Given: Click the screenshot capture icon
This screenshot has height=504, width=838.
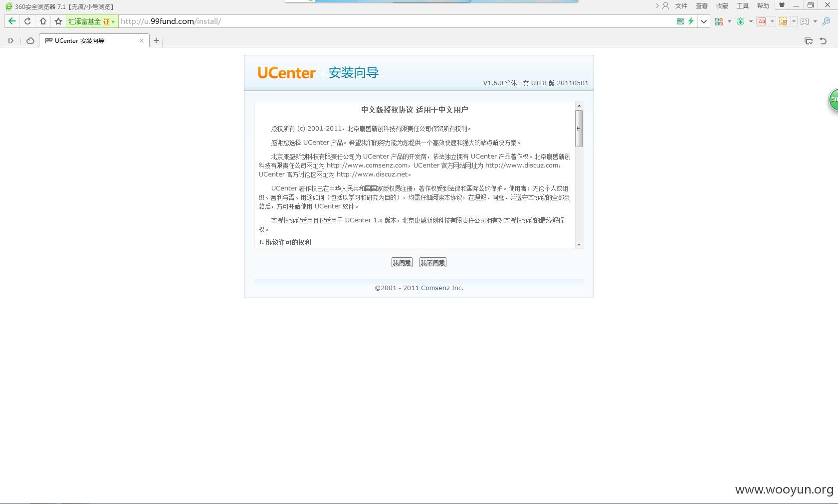Looking at the screenshot, I should [783, 21].
